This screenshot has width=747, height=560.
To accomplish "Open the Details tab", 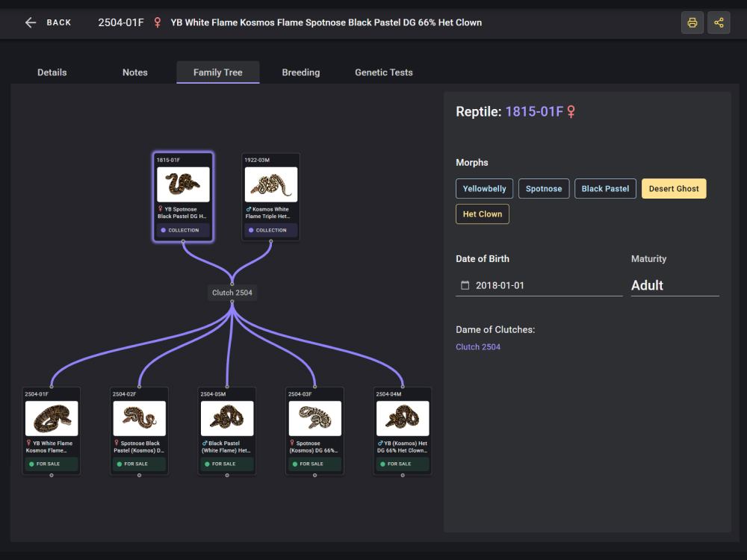I will 52,72.
